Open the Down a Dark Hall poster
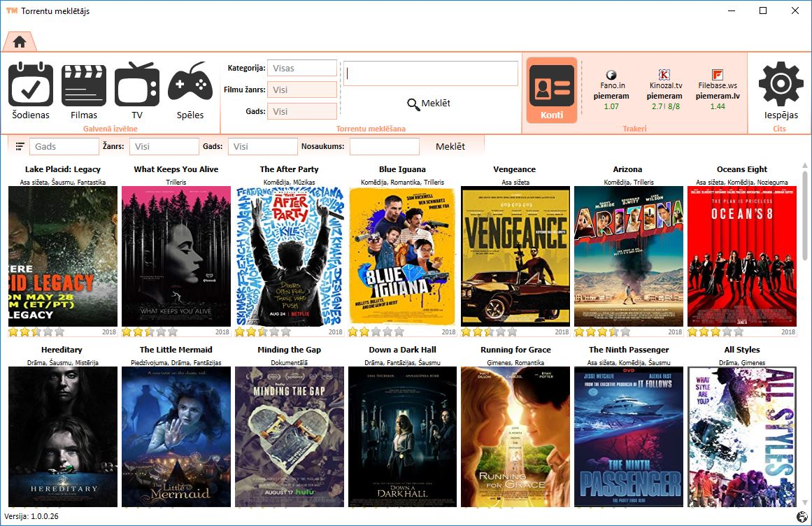This screenshot has height=526, width=812. (402, 437)
